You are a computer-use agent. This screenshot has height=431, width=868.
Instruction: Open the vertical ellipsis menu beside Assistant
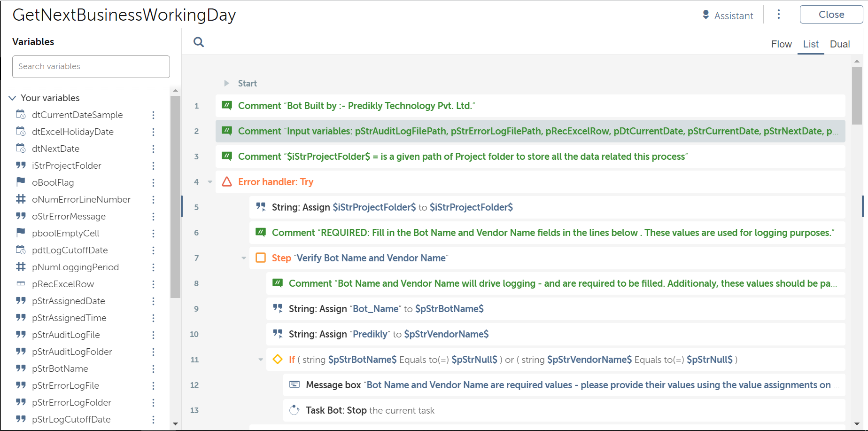click(779, 15)
